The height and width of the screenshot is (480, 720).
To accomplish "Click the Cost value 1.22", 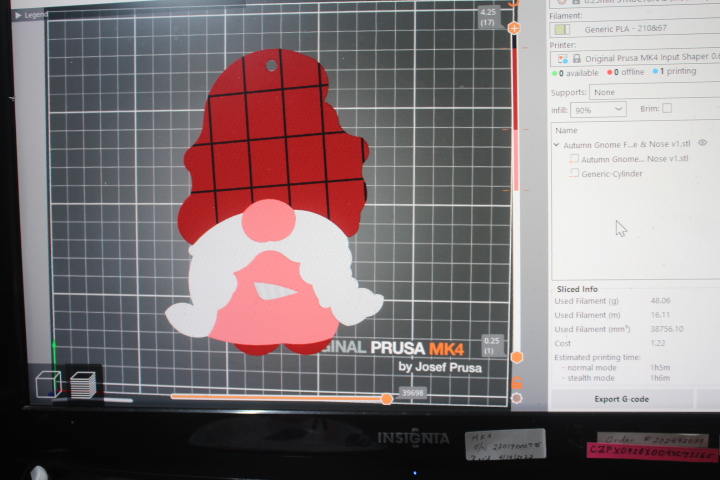I will tap(658, 343).
